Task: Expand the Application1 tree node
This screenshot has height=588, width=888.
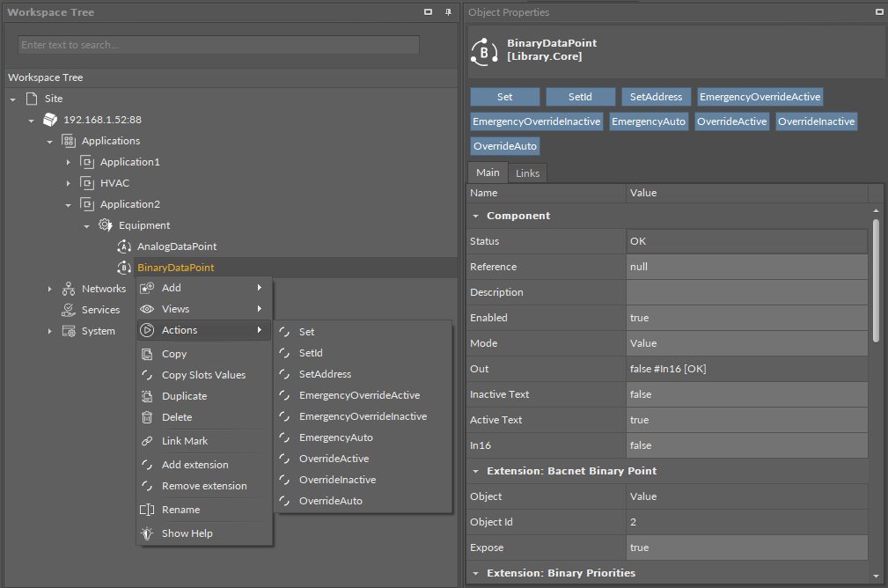Action: (69, 162)
